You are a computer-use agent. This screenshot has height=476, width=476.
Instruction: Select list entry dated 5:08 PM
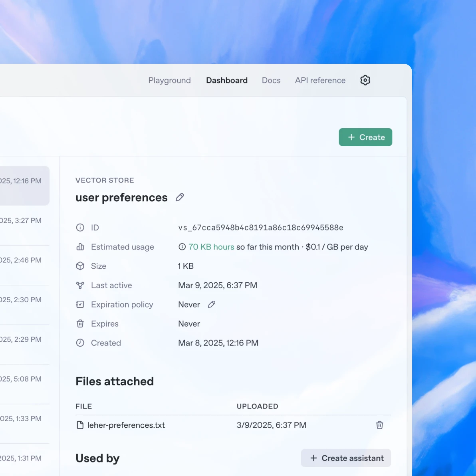[25, 384]
